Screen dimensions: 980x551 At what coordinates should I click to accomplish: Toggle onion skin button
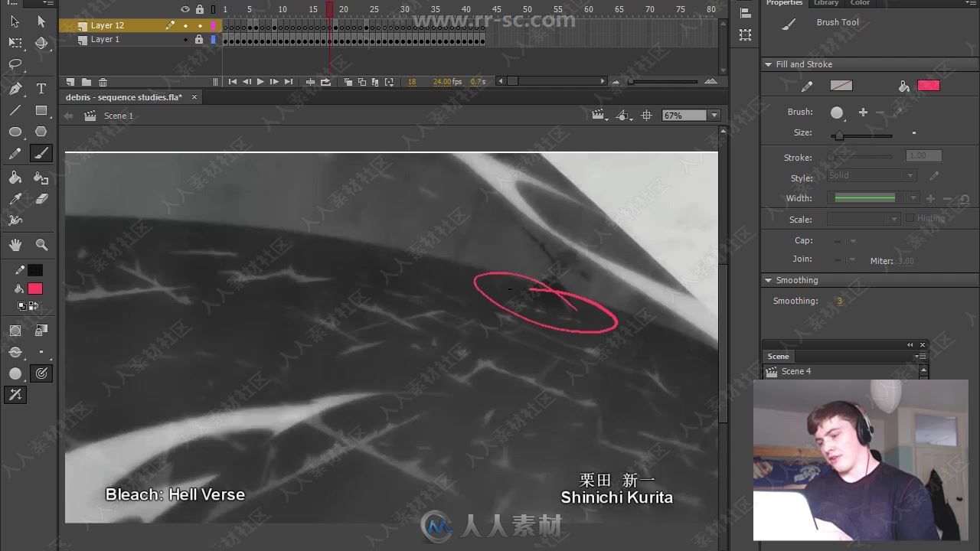point(348,82)
